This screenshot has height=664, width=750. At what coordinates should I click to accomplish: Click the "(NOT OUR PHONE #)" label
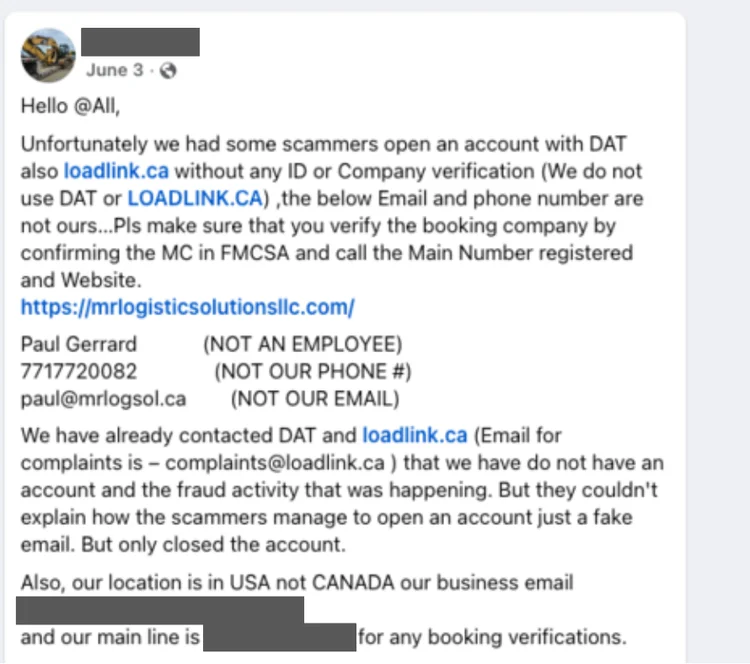313,372
